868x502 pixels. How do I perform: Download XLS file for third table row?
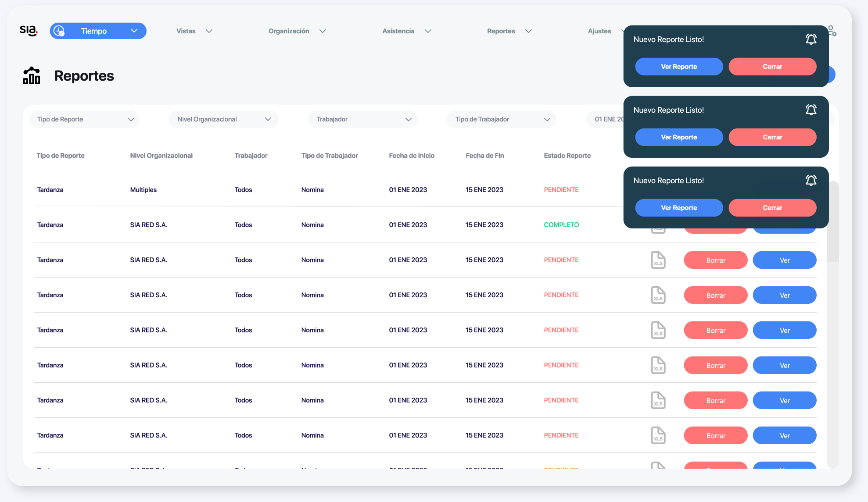[658, 260]
